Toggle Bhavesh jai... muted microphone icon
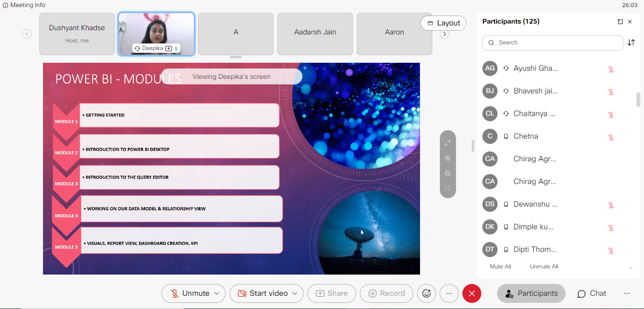This screenshot has width=644, height=309. point(611,92)
